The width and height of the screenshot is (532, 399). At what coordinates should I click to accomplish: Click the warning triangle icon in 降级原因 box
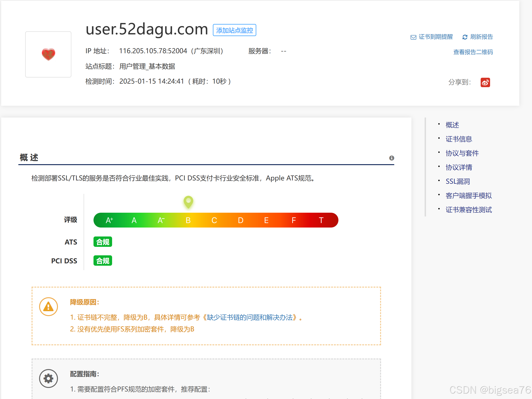[x=48, y=306]
